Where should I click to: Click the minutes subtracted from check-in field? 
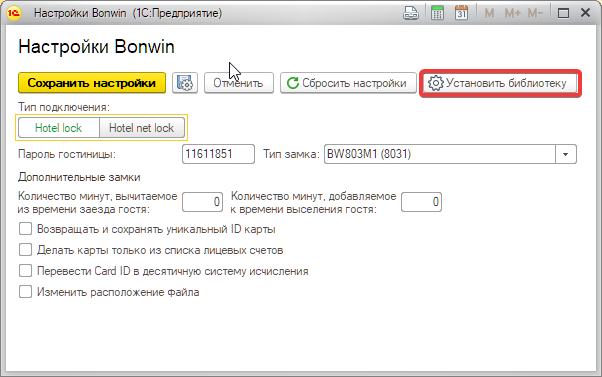pyautogui.click(x=202, y=202)
